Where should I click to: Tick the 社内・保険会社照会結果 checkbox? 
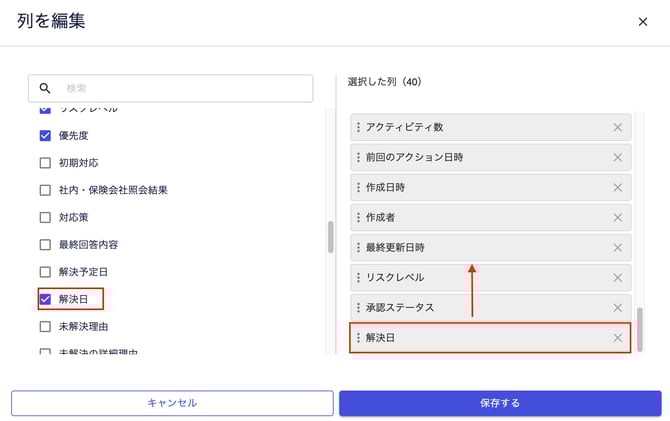pyautogui.click(x=45, y=189)
